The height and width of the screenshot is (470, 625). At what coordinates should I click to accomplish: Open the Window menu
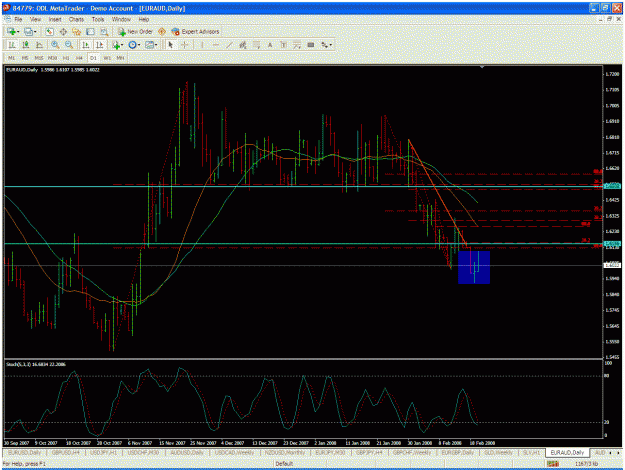[121, 19]
